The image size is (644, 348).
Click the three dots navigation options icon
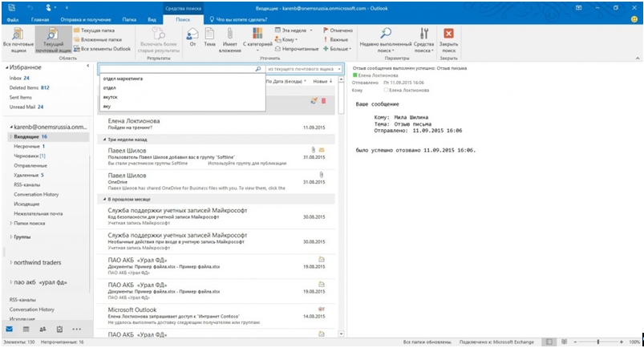point(77,329)
